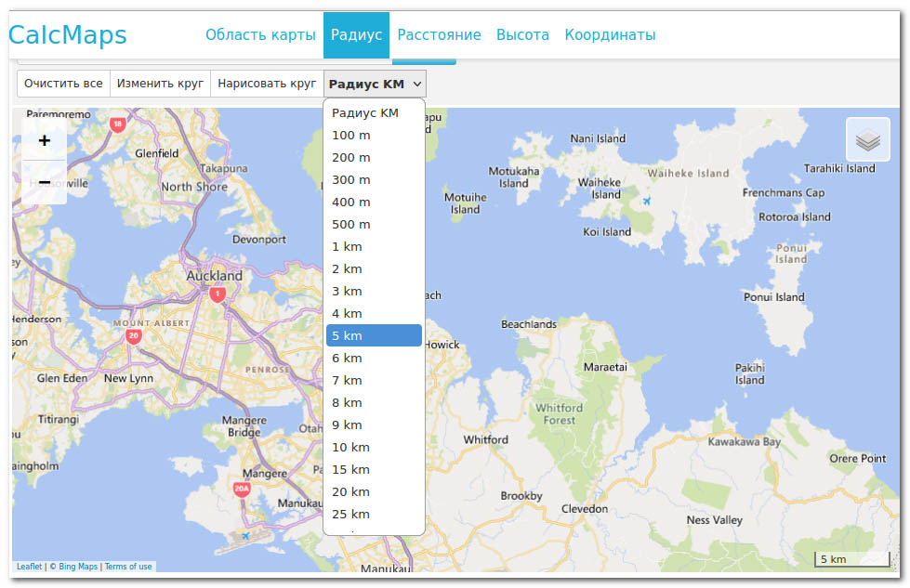Click the Devonport label on map

click(x=258, y=239)
